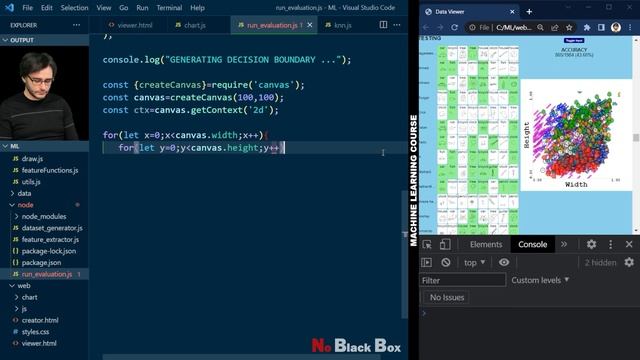This screenshot has width=640, height=360.
Task: Open the Go menu
Action: click(x=124, y=8)
